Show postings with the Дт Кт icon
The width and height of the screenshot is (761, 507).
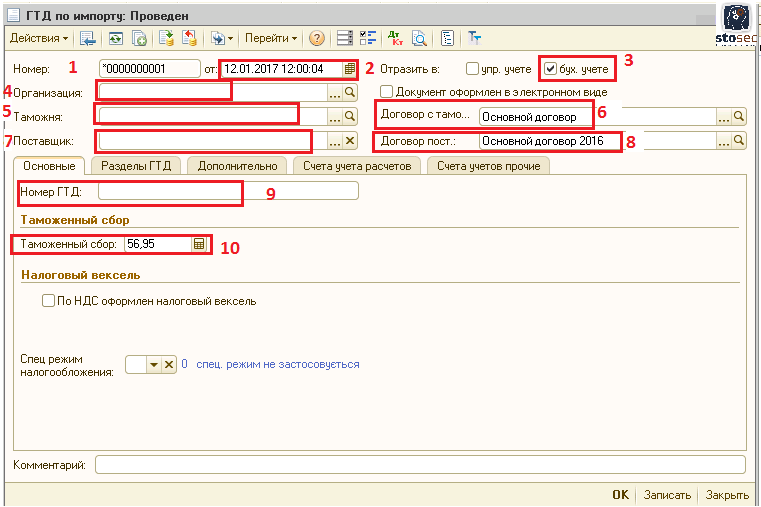(x=396, y=38)
